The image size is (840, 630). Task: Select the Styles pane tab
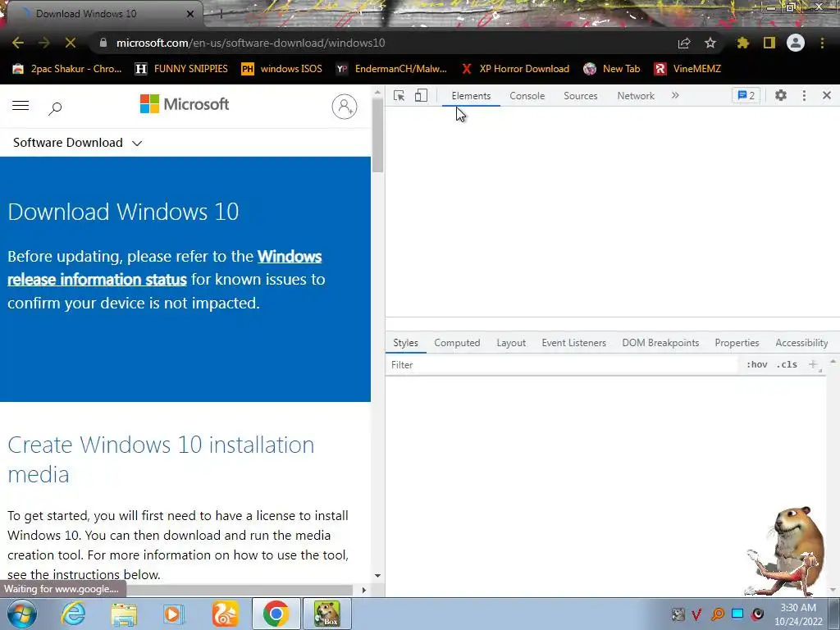[x=405, y=343]
